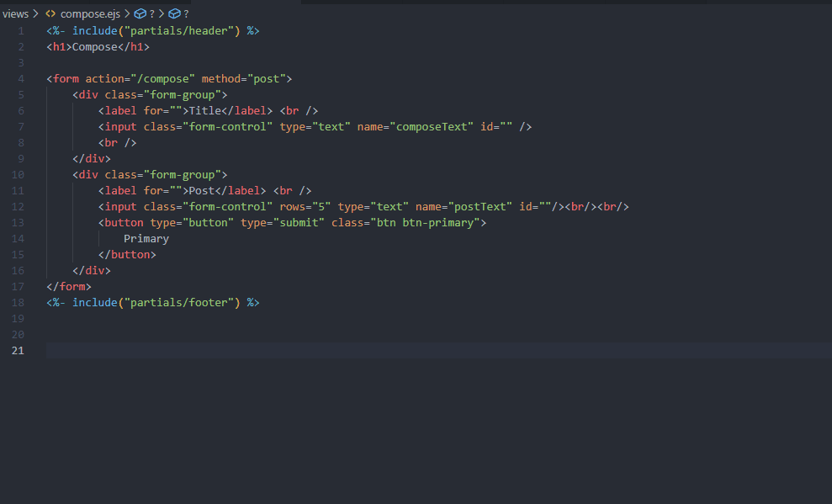This screenshot has width=832, height=504.
Task: Click "partials/footer" string on line 18
Action: tap(179, 302)
